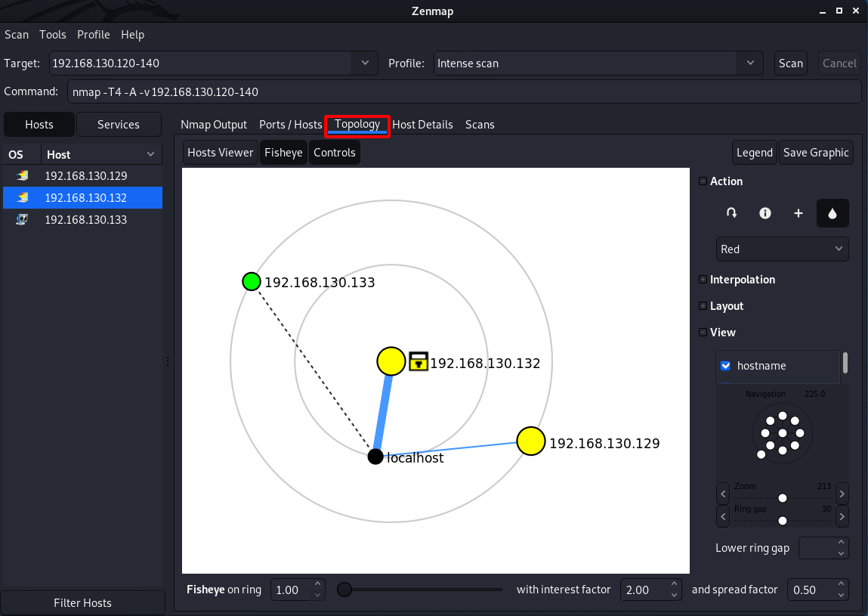Screen dimensions: 868x616
Task: Click the lock icon beside 192.168.130.132
Action: coord(419,361)
